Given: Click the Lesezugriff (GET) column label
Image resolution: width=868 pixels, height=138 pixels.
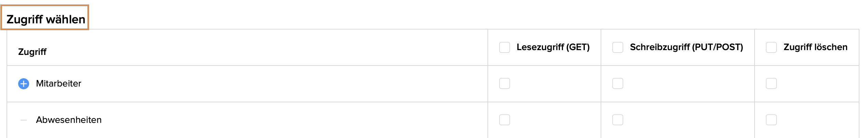Looking at the screenshot, I should click(553, 47).
